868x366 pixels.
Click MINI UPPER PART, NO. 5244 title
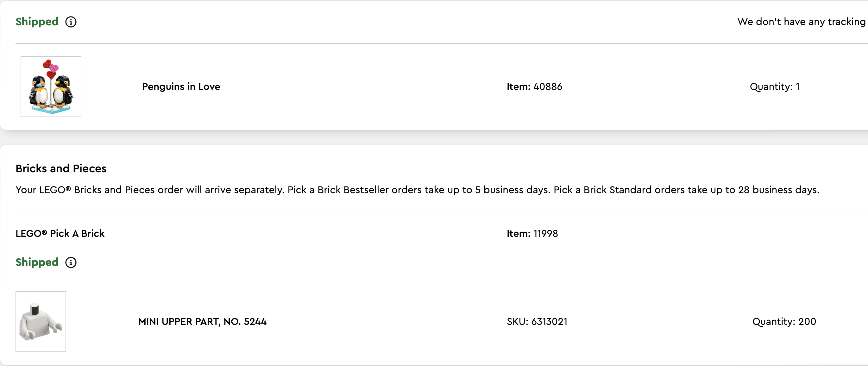(202, 322)
